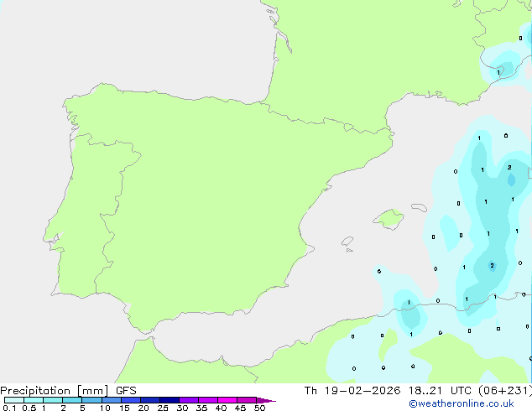Select the legend label '20'
The height and width of the screenshot is (411, 532).
click(143, 408)
